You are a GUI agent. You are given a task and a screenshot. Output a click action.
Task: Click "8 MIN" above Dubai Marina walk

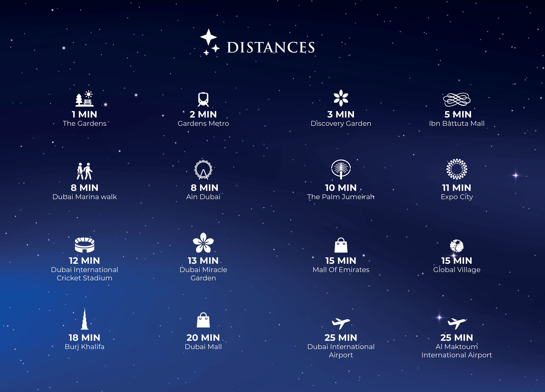pos(85,188)
